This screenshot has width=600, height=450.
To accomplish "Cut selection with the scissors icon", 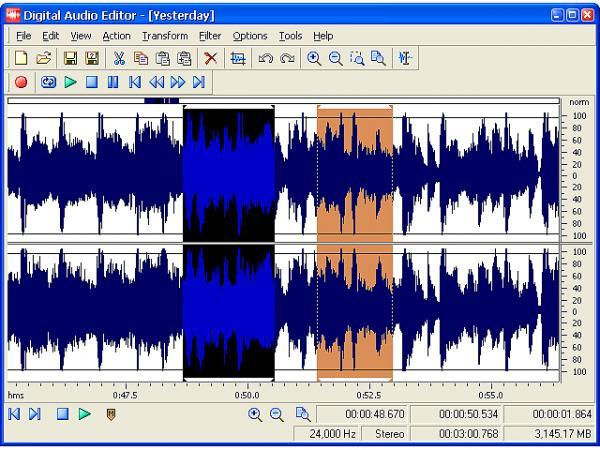I will (119, 59).
